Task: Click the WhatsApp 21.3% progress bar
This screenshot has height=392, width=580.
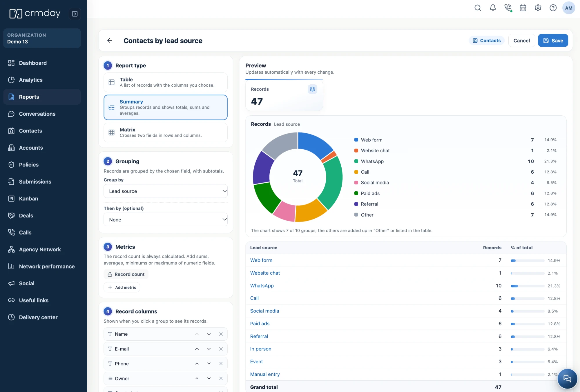Action: (x=527, y=286)
